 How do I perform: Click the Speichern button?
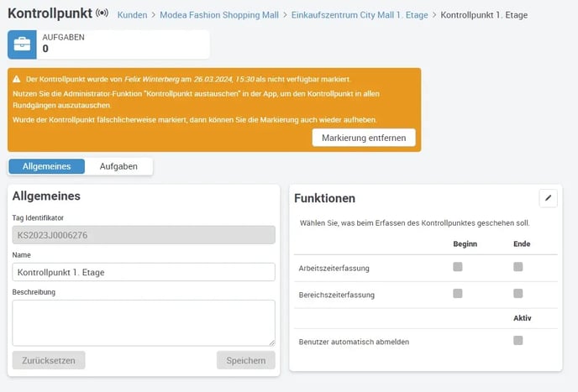(246, 360)
